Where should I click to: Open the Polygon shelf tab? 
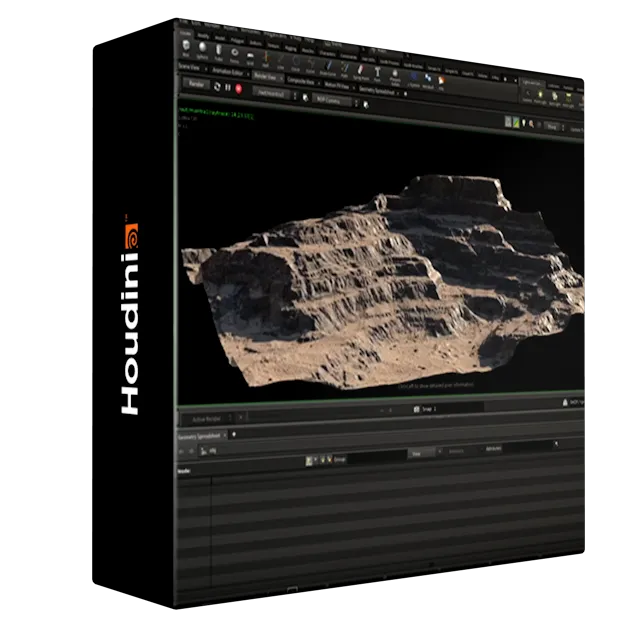point(237,41)
